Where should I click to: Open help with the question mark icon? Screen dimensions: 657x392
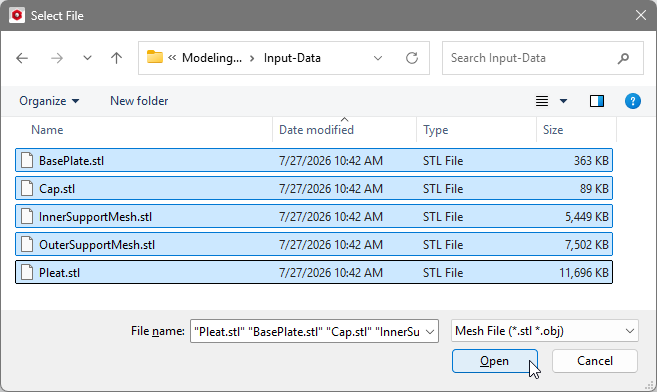[x=633, y=101]
